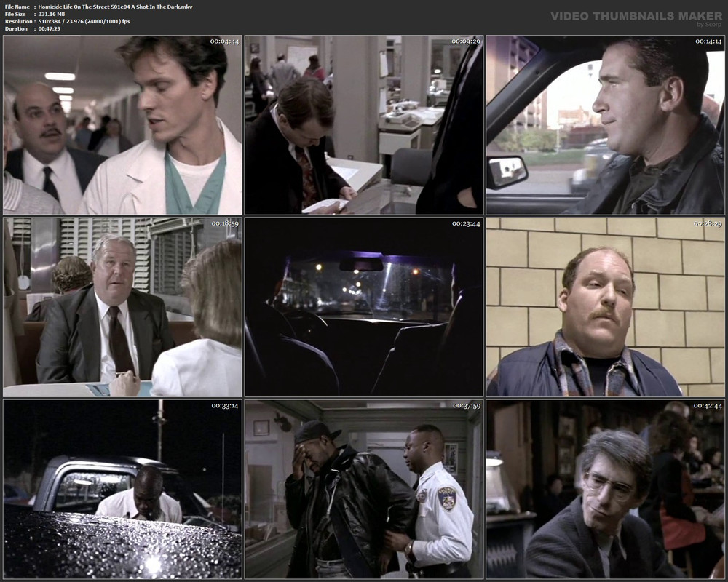Select the thumbnail at 00:18:59
This screenshot has width=728, height=582.
[122, 307]
